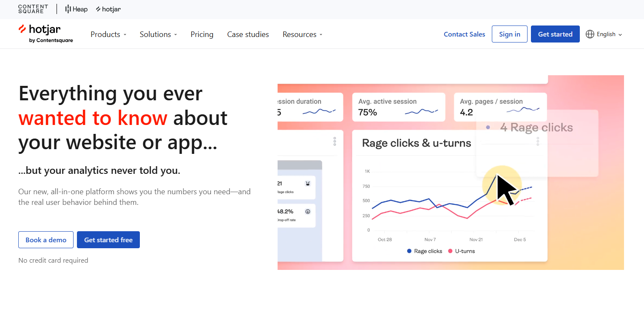Click the drop-off rate arrow icon

point(308,212)
